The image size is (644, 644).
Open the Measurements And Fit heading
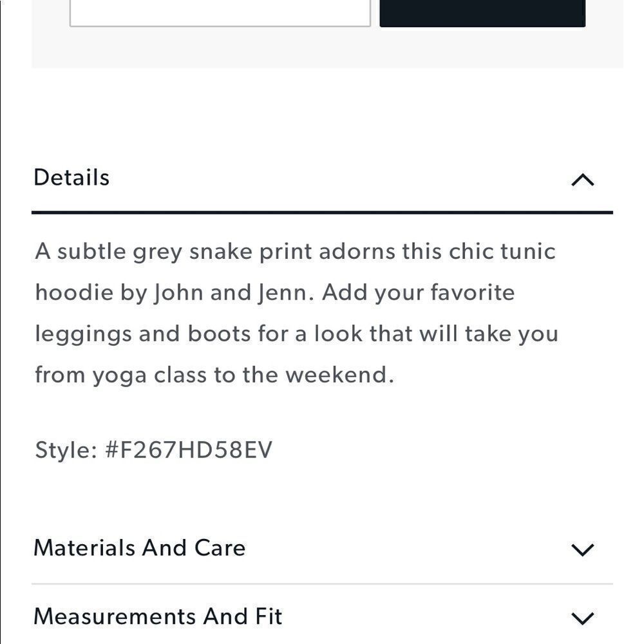158,616
